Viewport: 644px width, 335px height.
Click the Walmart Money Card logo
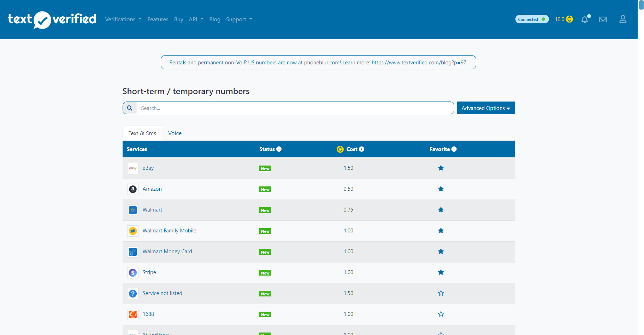133,252
